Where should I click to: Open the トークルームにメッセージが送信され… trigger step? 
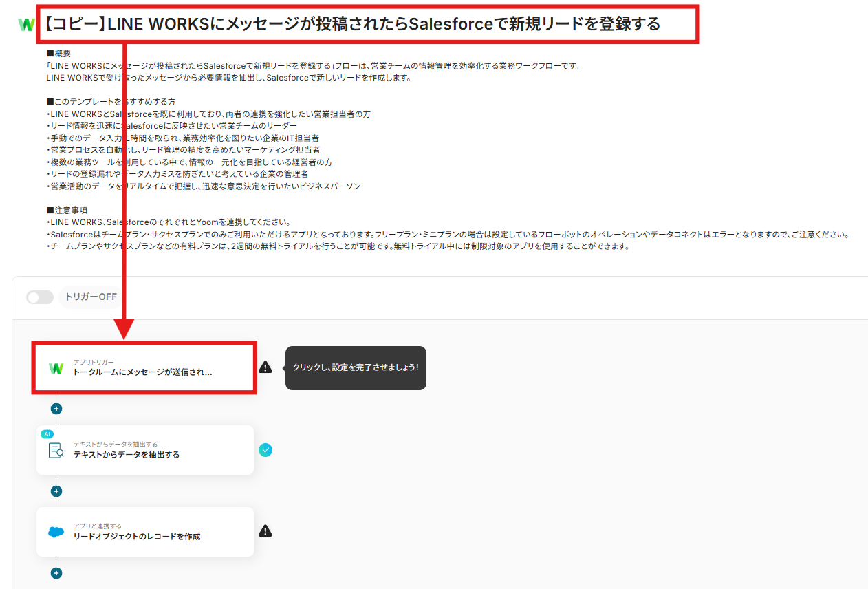click(x=144, y=367)
